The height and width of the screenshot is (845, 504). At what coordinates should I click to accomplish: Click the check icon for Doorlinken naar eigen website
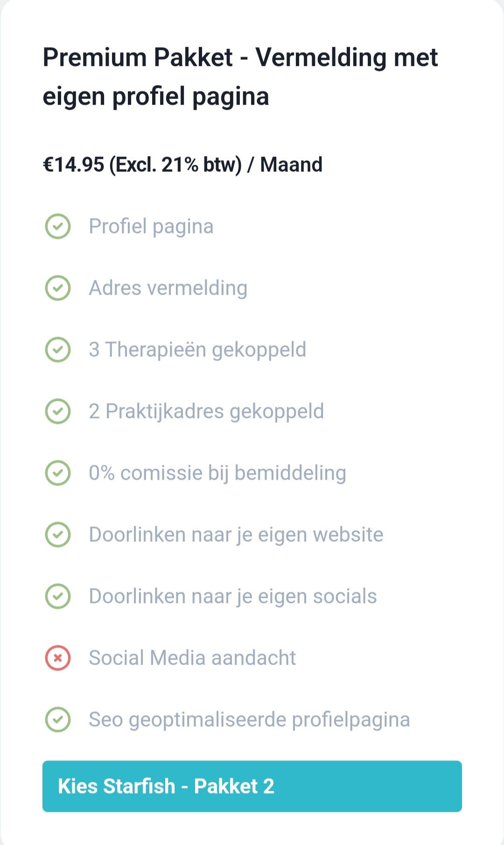pyautogui.click(x=58, y=535)
